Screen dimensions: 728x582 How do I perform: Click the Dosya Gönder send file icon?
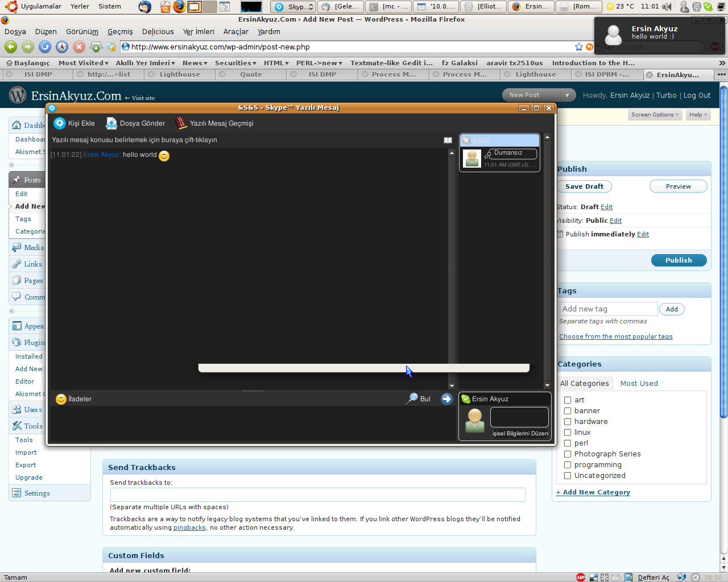[111, 123]
